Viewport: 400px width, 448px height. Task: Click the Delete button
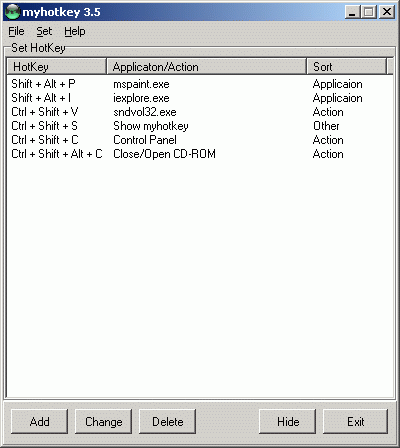pyautogui.click(x=167, y=422)
